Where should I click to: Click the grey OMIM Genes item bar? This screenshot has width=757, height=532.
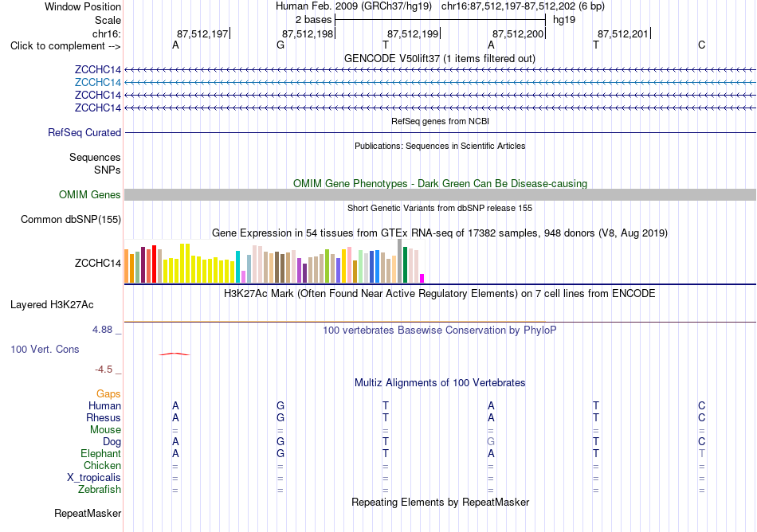[x=440, y=195]
